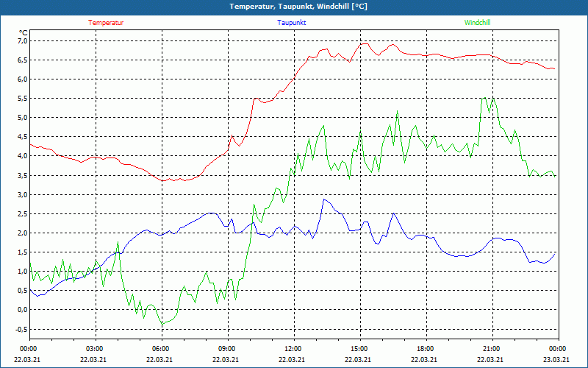588x368 pixels.
Task: Click the 09:00 time label on x-axis
Action: [x=229, y=349]
